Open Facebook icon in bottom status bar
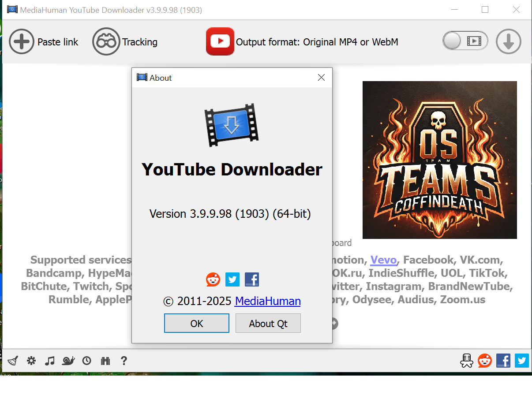The height and width of the screenshot is (417, 532). click(x=503, y=361)
